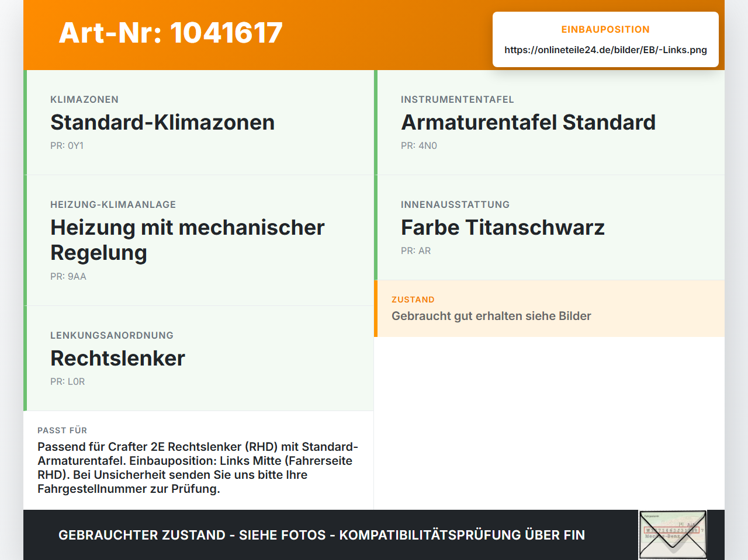The height and width of the screenshot is (560, 748).
Task: Click Gebraucht gut erhalten siehe Bilder text
Action: (491, 316)
